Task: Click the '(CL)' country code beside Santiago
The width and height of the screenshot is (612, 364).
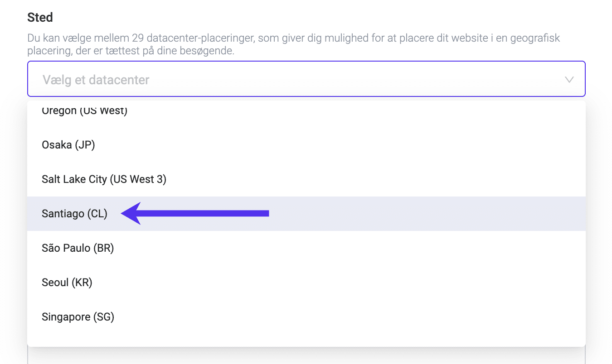Action: point(97,214)
